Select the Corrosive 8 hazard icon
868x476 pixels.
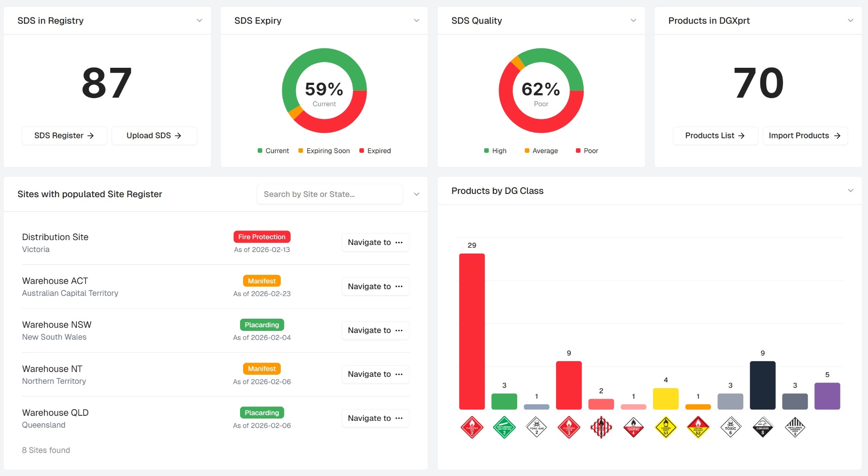pyautogui.click(x=763, y=427)
